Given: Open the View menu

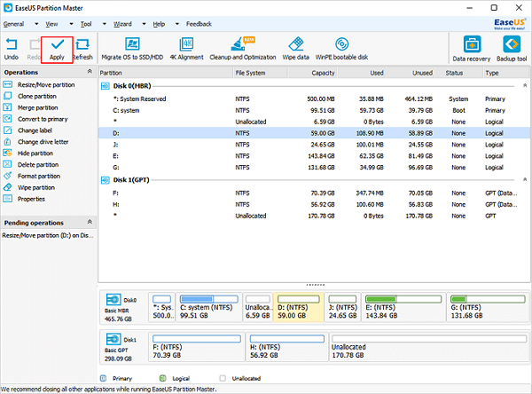Looking at the screenshot, I should click(51, 24).
